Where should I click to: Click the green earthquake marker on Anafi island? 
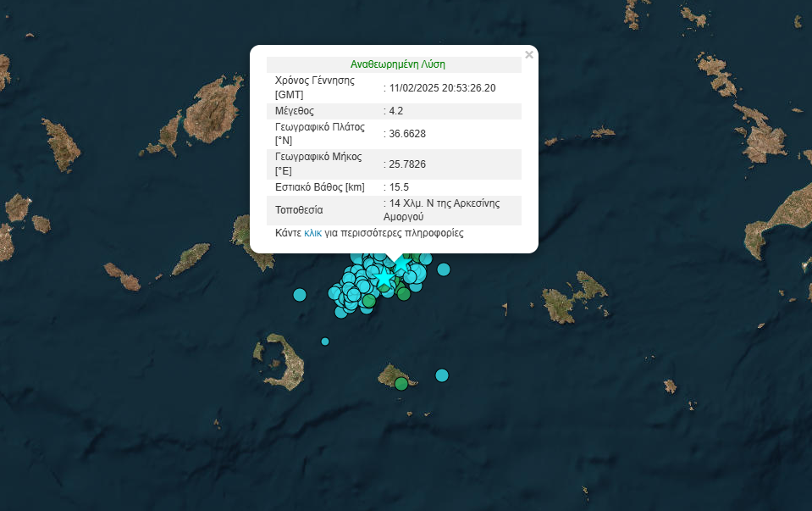401,384
